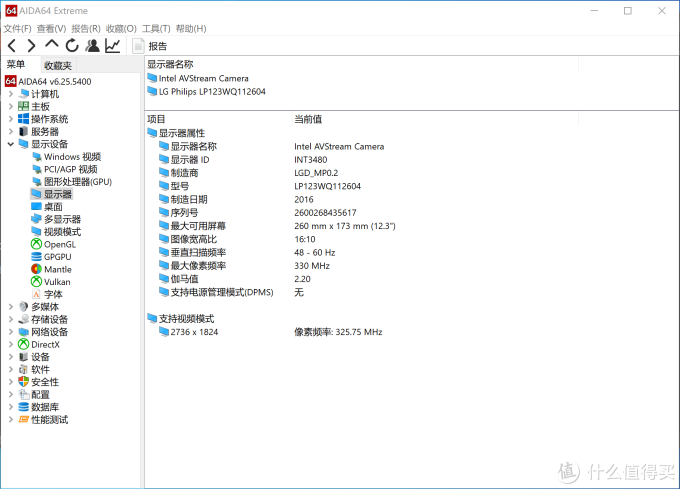Go back with the left arrow toolbar icon
This screenshot has height=489, width=680.
point(12,46)
